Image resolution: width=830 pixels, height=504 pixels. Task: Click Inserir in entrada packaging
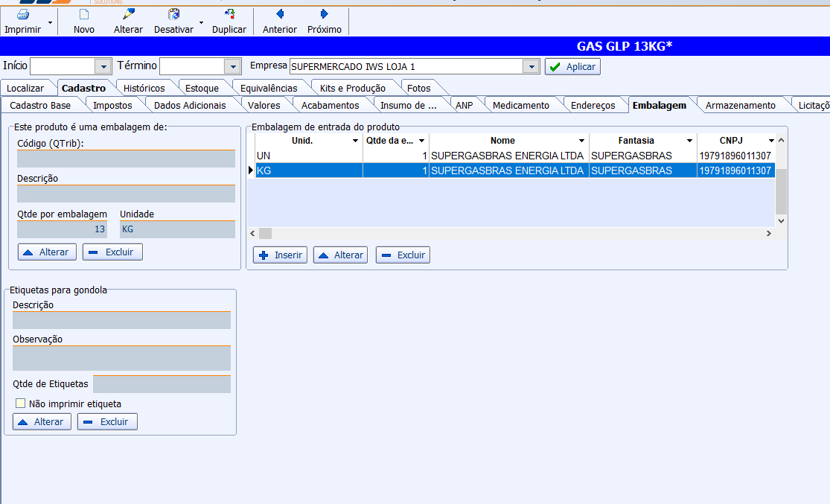(x=280, y=255)
